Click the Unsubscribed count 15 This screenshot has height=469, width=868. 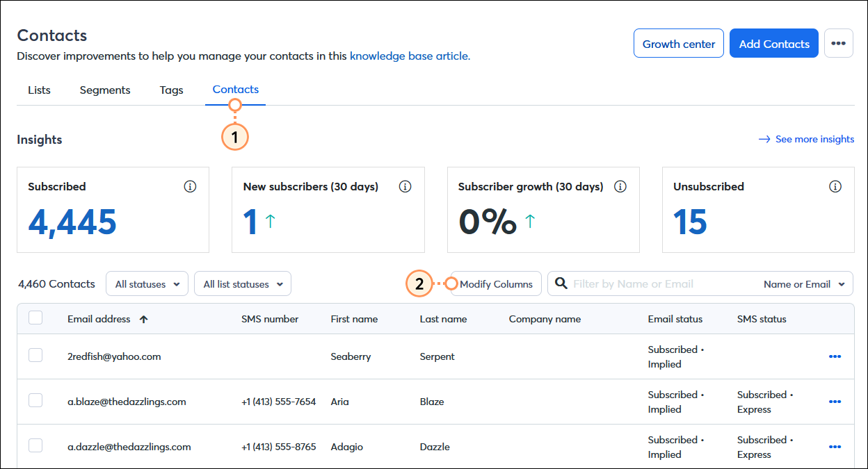tap(690, 222)
